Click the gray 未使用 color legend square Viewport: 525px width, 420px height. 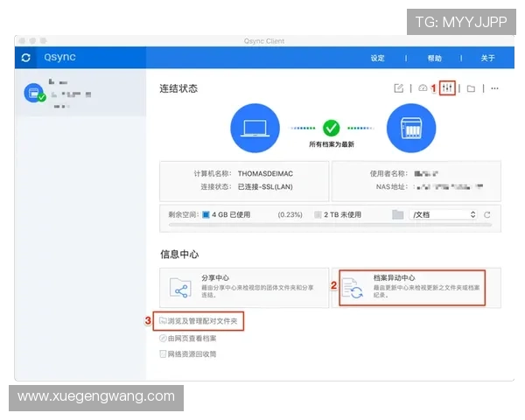[x=318, y=214]
